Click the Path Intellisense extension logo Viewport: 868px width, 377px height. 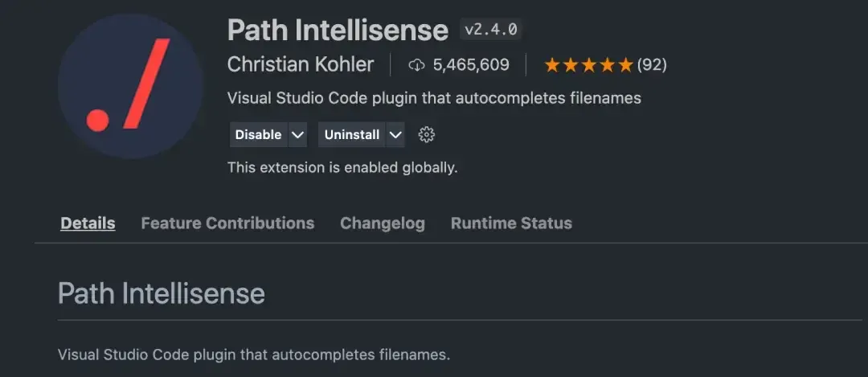pos(130,85)
